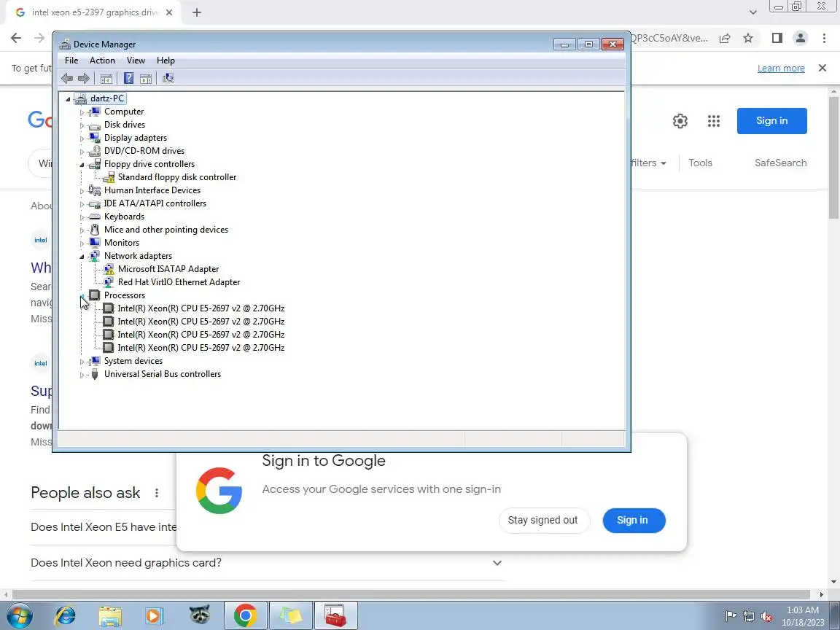Screen dimensions: 840x630
Task: Click the Learn more link in Chrome infobar
Action: pyautogui.click(x=781, y=68)
